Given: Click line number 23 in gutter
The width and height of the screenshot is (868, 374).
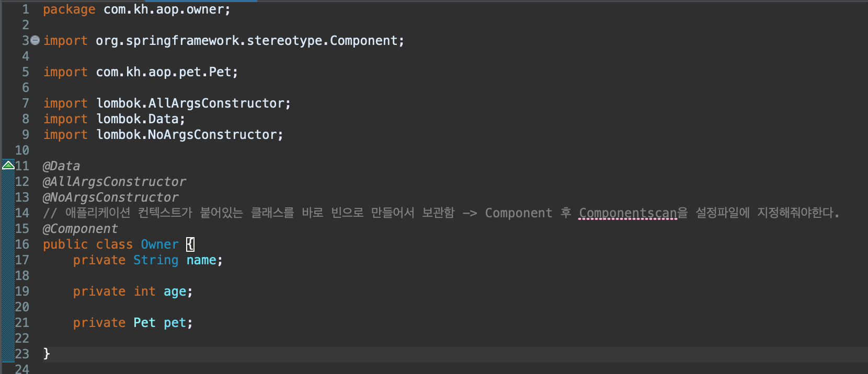Looking at the screenshot, I should tap(22, 354).
